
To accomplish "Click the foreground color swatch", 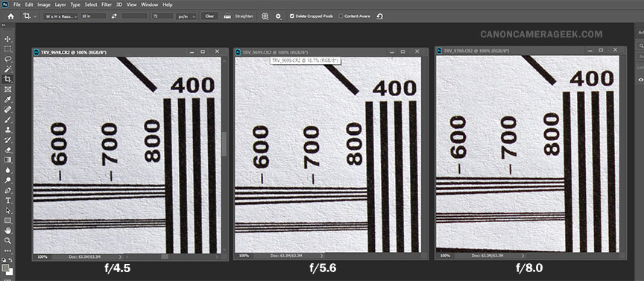I will (6, 268).
